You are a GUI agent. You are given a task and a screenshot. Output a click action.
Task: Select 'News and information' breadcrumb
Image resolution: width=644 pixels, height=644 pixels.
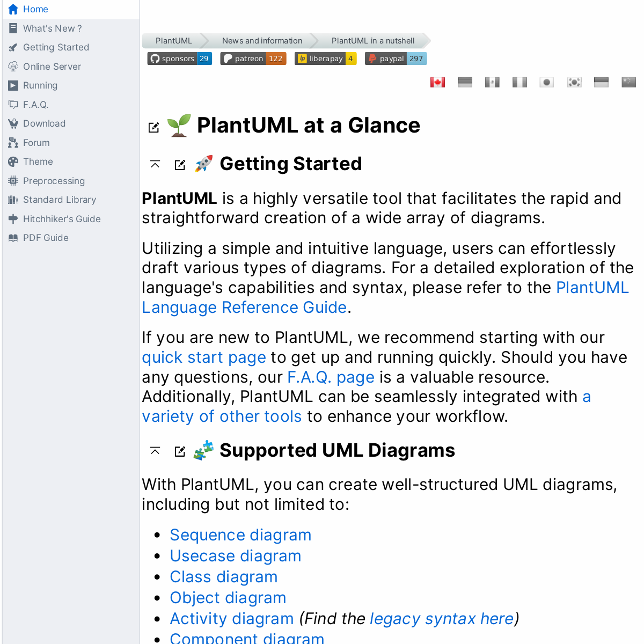pyautogui.click(x=262, y=41)
